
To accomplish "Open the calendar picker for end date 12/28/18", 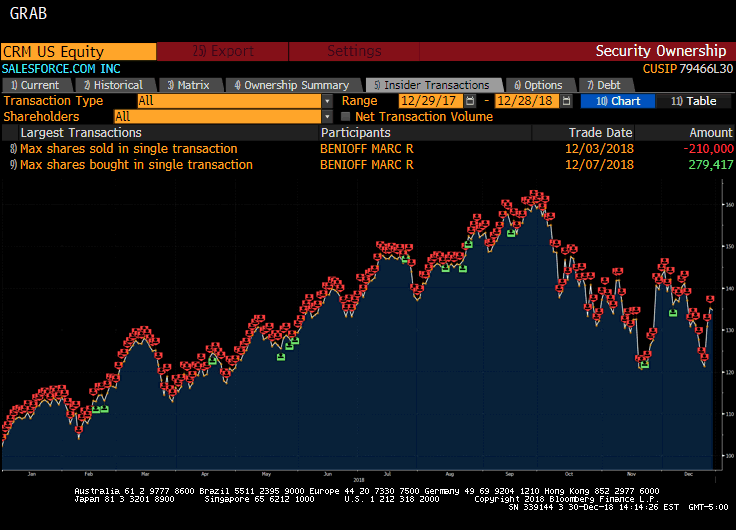I will 567,101.
